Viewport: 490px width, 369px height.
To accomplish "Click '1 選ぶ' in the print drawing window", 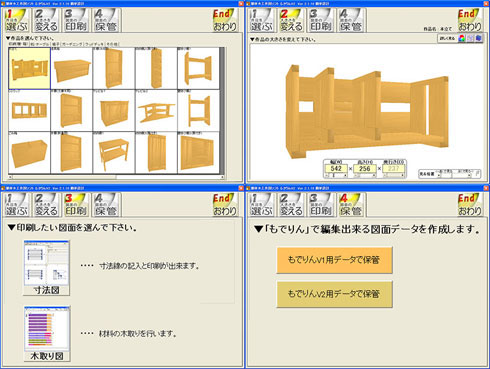I will point(17,205).
